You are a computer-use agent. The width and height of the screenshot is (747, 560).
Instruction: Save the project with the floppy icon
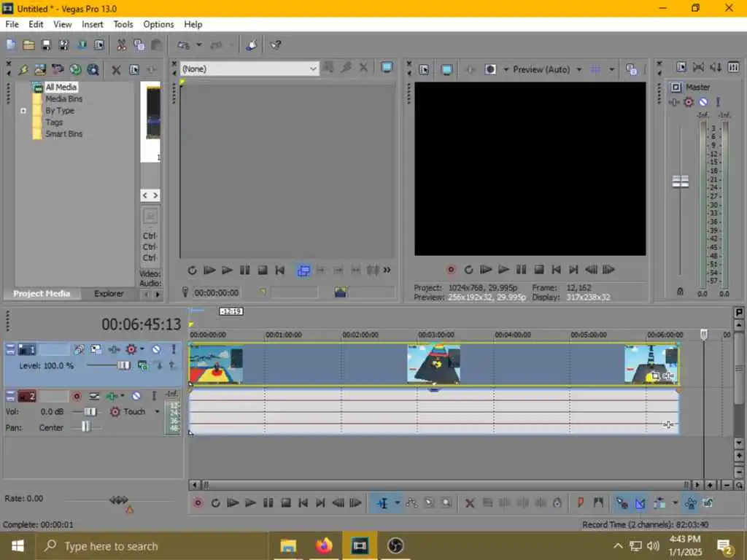[46, 45]
